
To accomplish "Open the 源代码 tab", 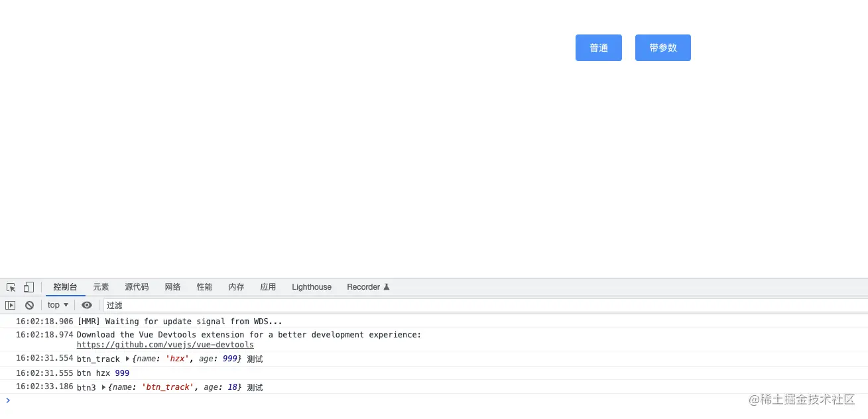I will 137,287.
